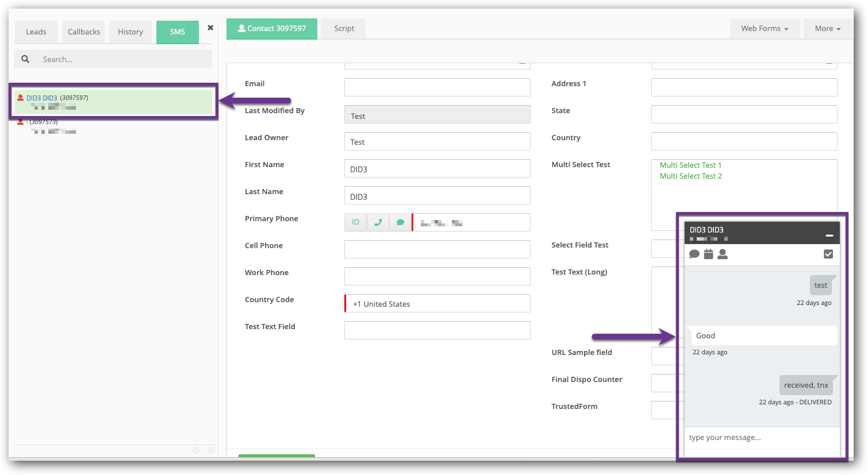Expand the More dropdown menu

(827, 28)
